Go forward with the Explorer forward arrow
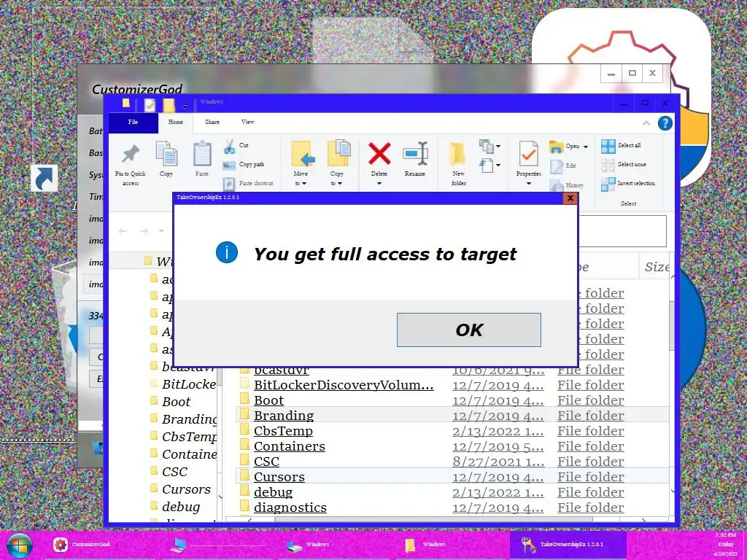 [144, 231]
